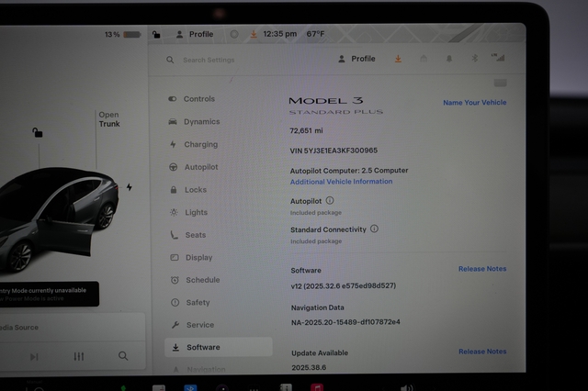Tap the Navigation Data version text
This screenshot has width=588, height=391.
coord(345,322)
